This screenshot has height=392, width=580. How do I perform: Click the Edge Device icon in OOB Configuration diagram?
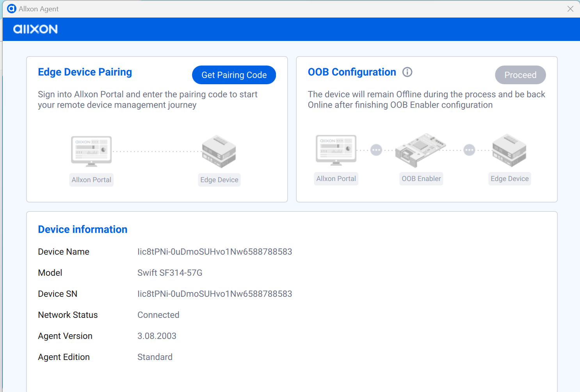pos(509,150)
